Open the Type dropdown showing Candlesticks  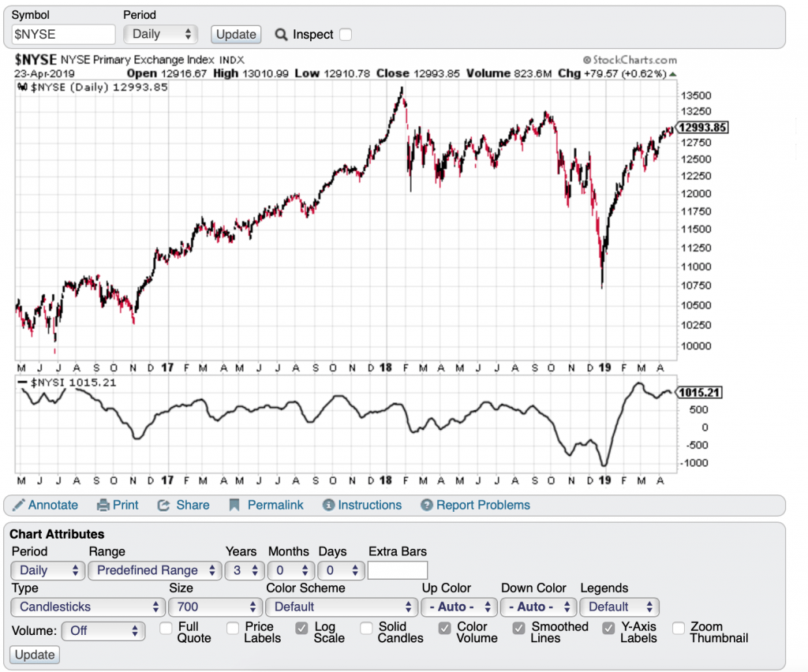pyautogui.click(x=88, y=607)
